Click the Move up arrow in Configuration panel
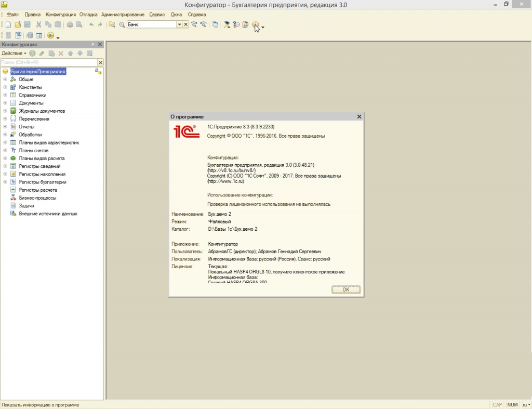 pyautogui.click(x=70, y=54)
